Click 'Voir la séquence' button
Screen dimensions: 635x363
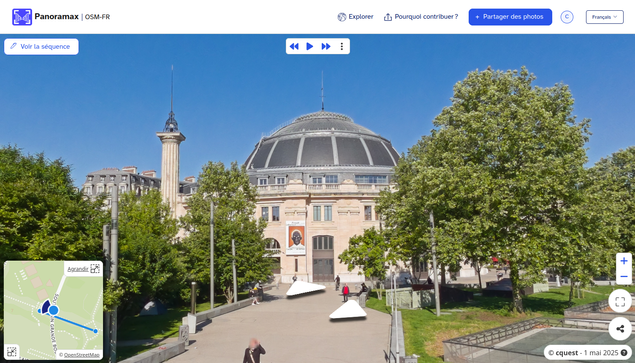(41, 47)
